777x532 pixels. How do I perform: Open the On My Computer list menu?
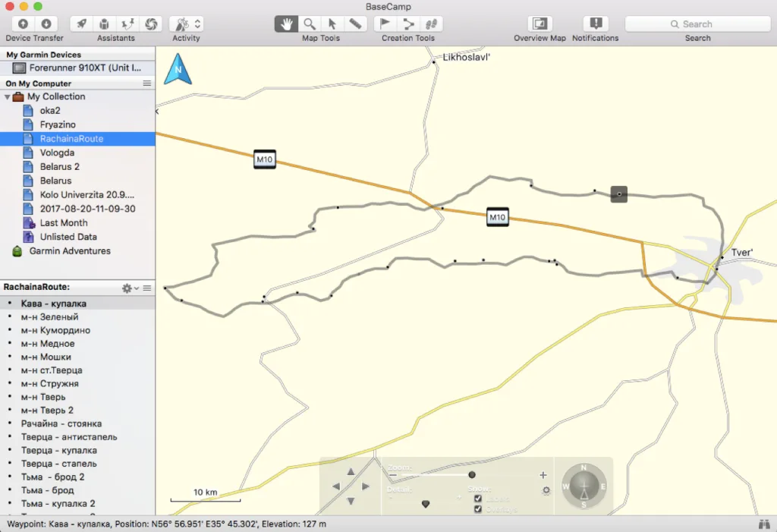pos(147,83)
